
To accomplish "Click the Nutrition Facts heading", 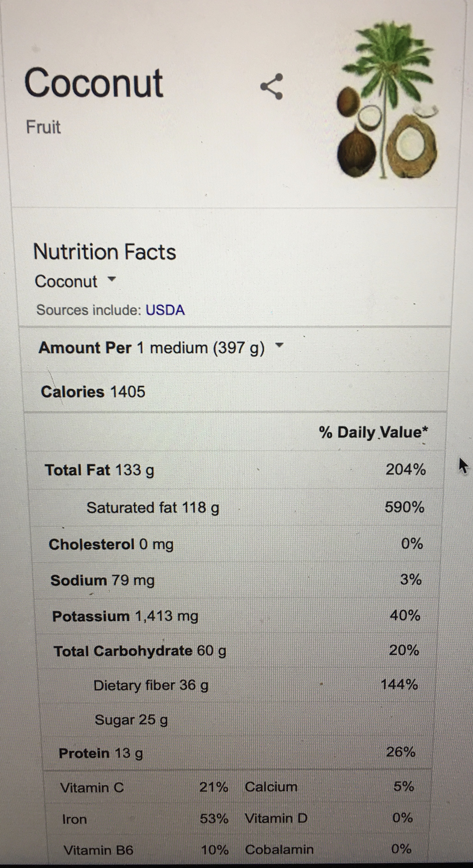I will coord(104,252).
